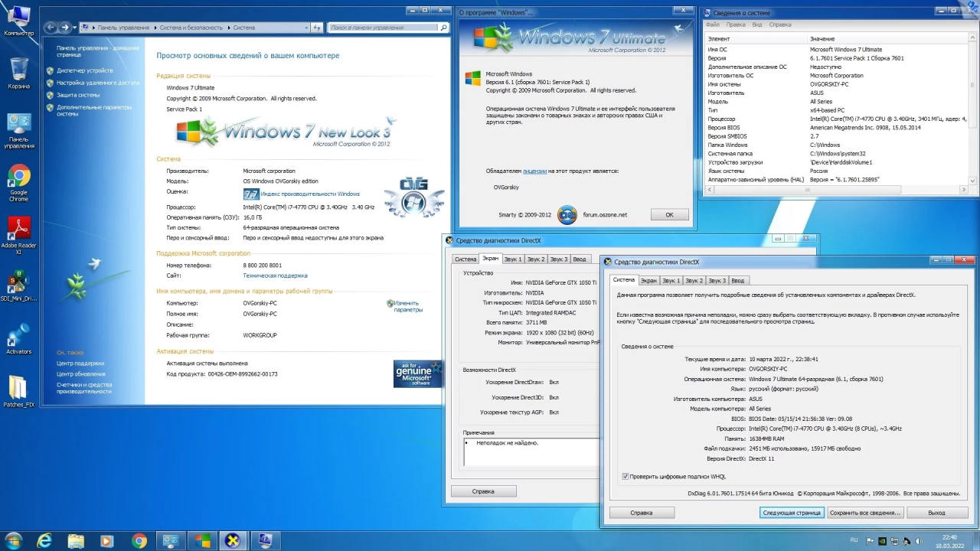Viewport: 980px width, 551px height.
Task: Select Экран tab in front DirectX window
Action: (x=648, y=280)
